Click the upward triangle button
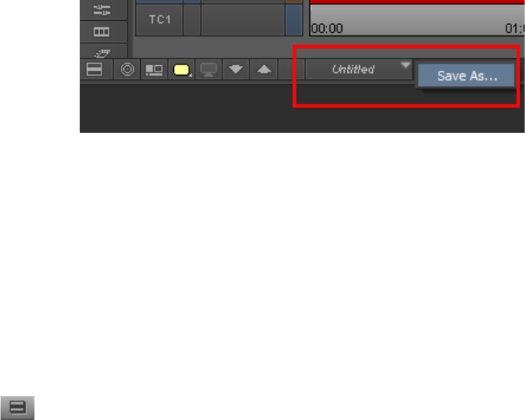The width and height of the screenshot is (525, 420). [264, 69]
